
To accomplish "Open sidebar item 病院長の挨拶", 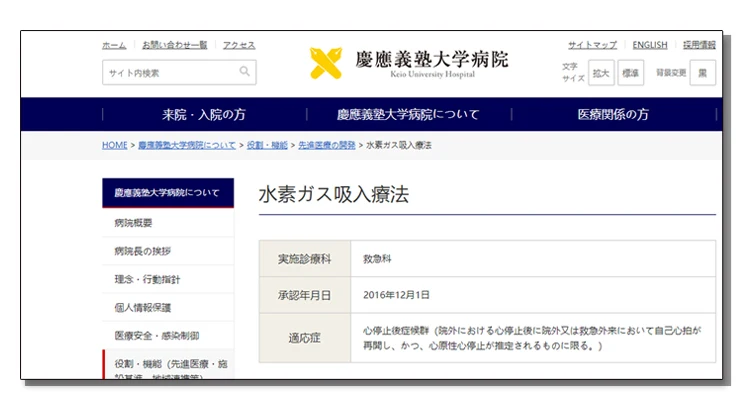I will [x=168, y=251].
